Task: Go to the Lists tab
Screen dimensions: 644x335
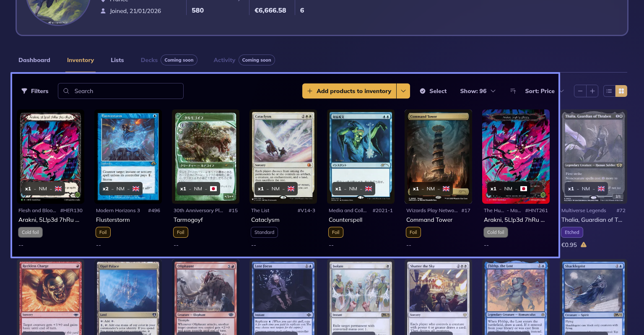Action: [117, 60]
